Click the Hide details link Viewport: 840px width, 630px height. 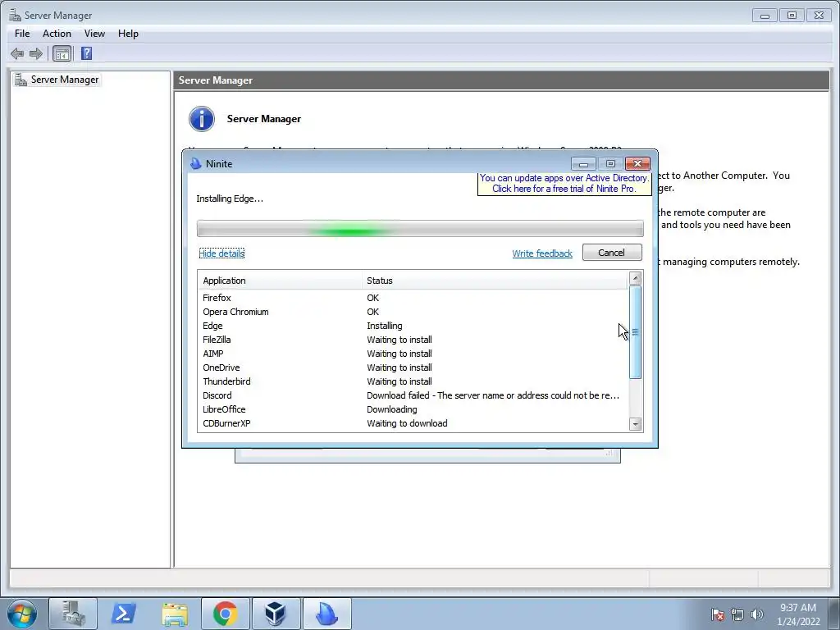tap(221, 253)
